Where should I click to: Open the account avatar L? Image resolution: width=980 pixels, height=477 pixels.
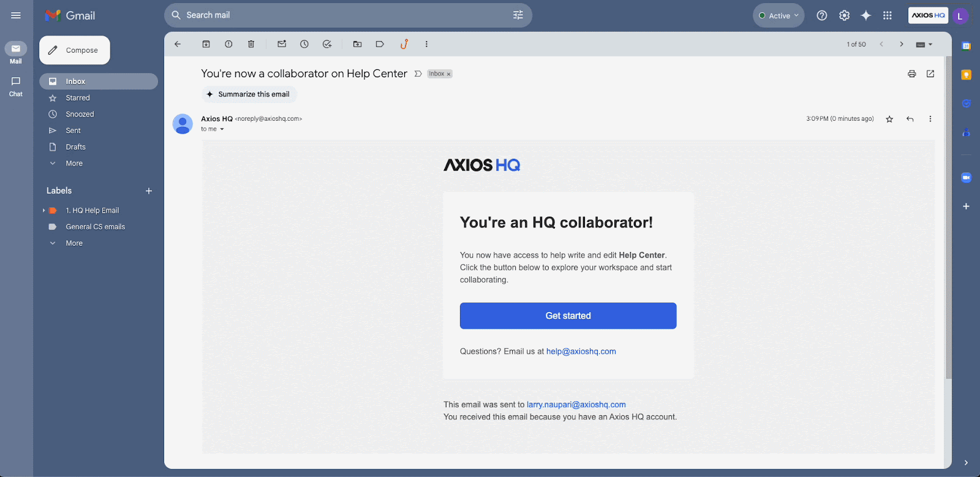960,16
